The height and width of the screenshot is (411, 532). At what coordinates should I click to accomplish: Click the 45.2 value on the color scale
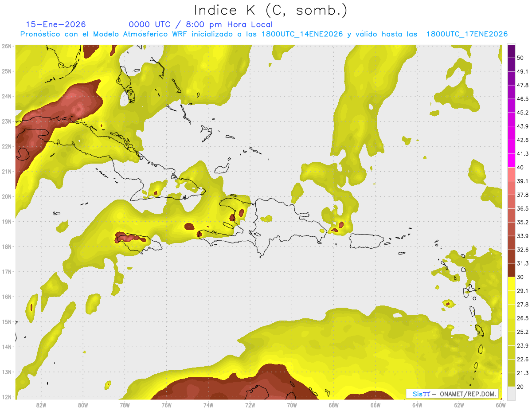point(523,113)
